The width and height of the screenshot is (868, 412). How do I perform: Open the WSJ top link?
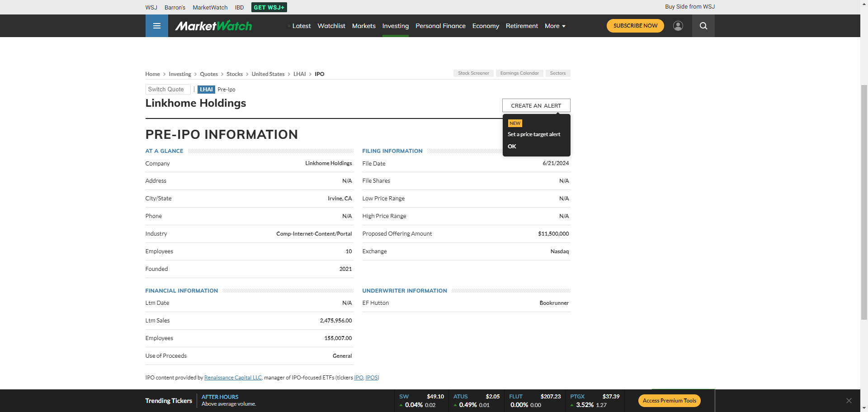151,7
